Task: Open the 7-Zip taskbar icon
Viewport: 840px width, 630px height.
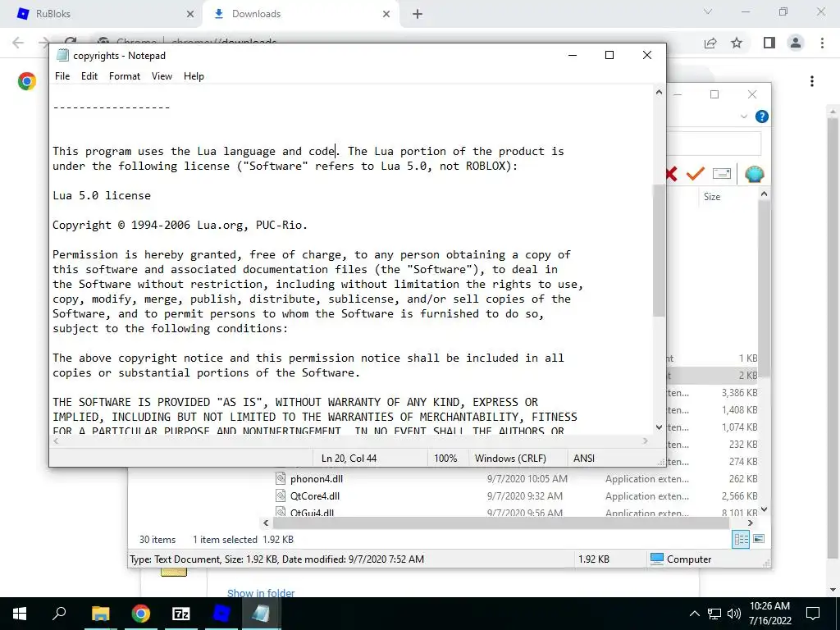Action: (181, 614)
